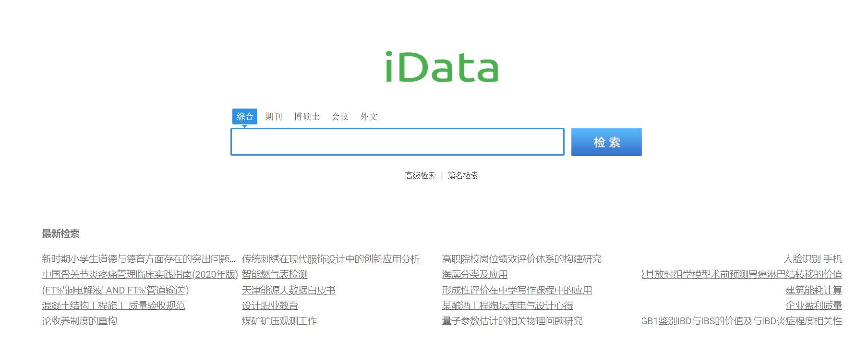The height and width of the screenshot is (342, 868).
Task: Open link 设计职业教育
Action: (x=270, y=305)
